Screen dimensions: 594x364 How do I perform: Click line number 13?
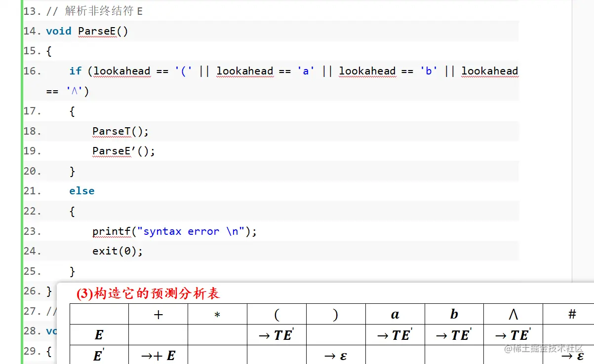[x=33, y=11]
